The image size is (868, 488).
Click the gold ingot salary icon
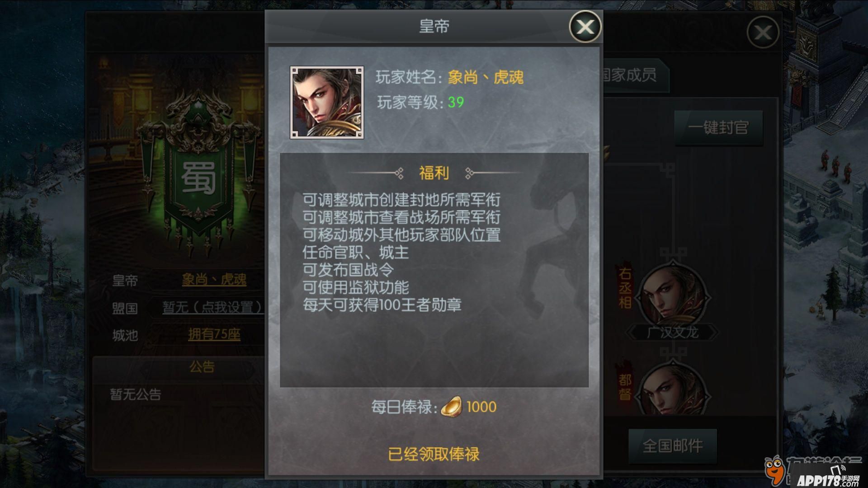coord(451,407)
